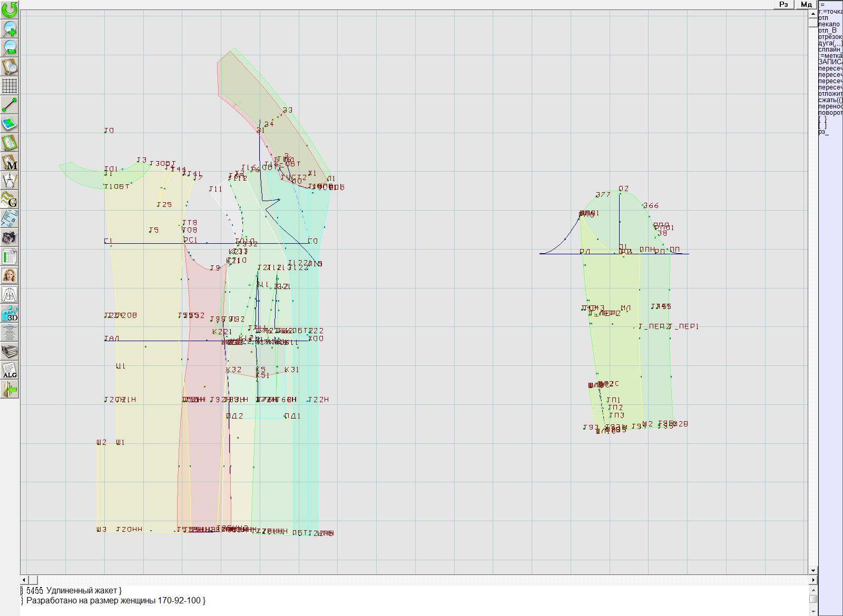Click the door exit icon with green arrow
The height and width of the screenshot is (616, 843).
click(9, 389)
